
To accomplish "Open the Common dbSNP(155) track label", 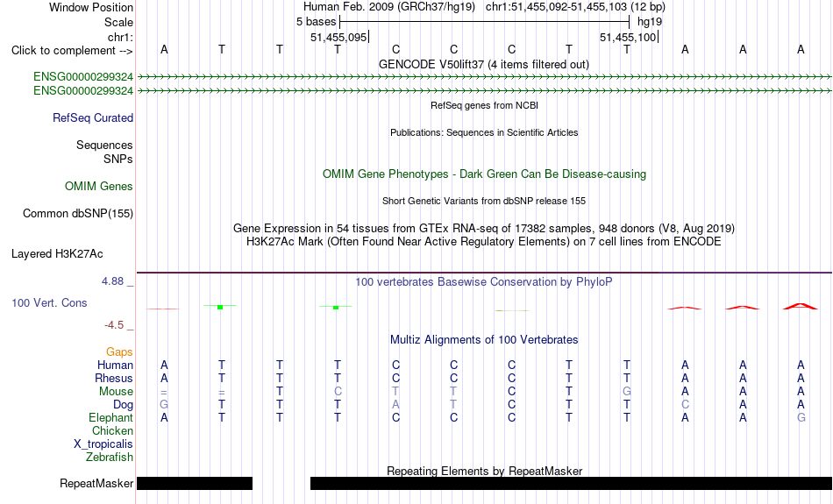I will pos(77,214).
